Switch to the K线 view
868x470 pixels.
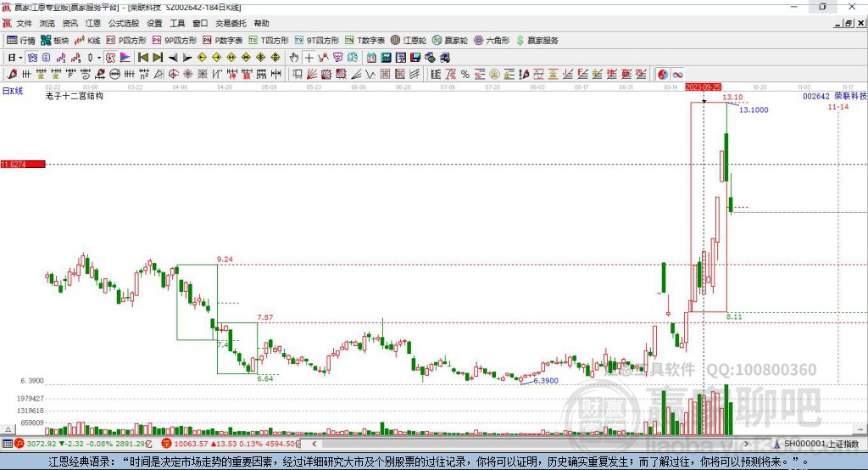pos(87,41)
